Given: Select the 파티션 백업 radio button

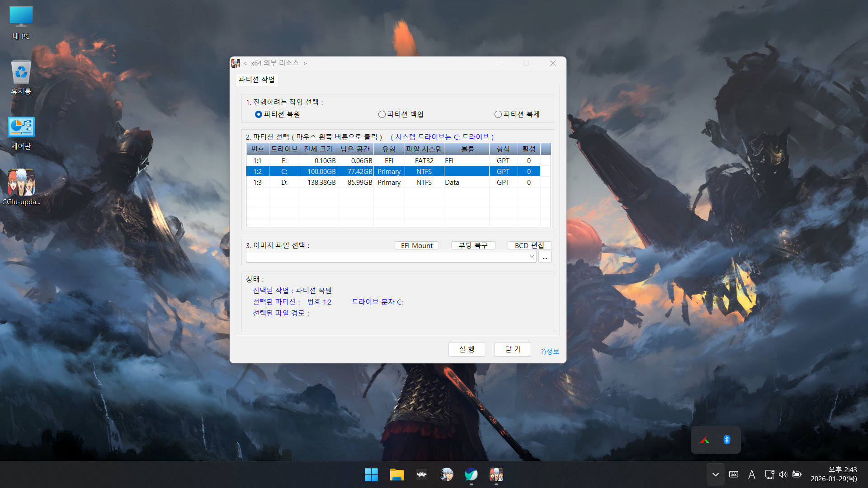Looking at the screenshot, I should [x=382, y=114].
